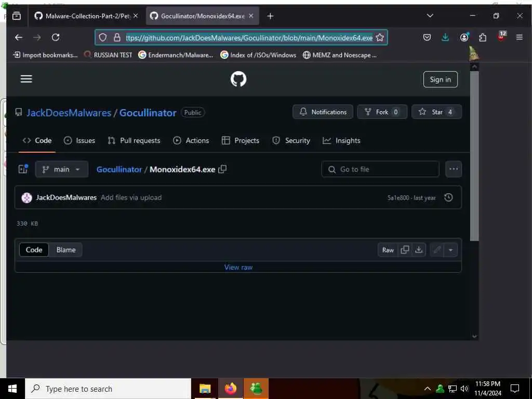Focus the GitHub URL address bar
The width and height of the screenshot is (532, 399).
coord(249,37)
